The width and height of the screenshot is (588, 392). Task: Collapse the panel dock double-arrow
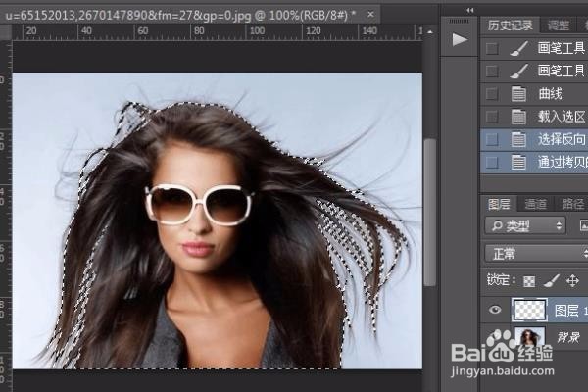tap(470, 11)
